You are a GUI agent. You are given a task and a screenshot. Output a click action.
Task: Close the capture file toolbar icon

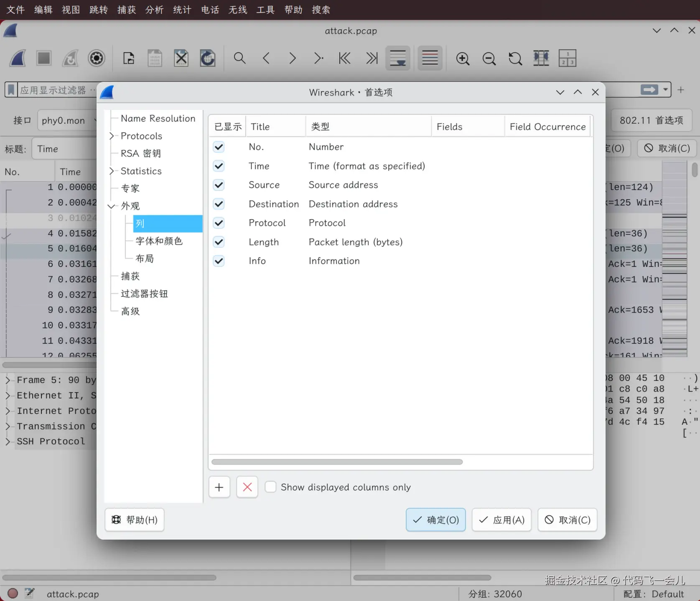[x=181, y=58]
